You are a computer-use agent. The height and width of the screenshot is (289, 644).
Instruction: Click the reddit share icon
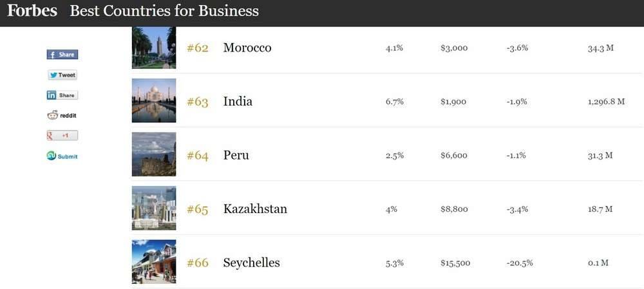point(62,115)
